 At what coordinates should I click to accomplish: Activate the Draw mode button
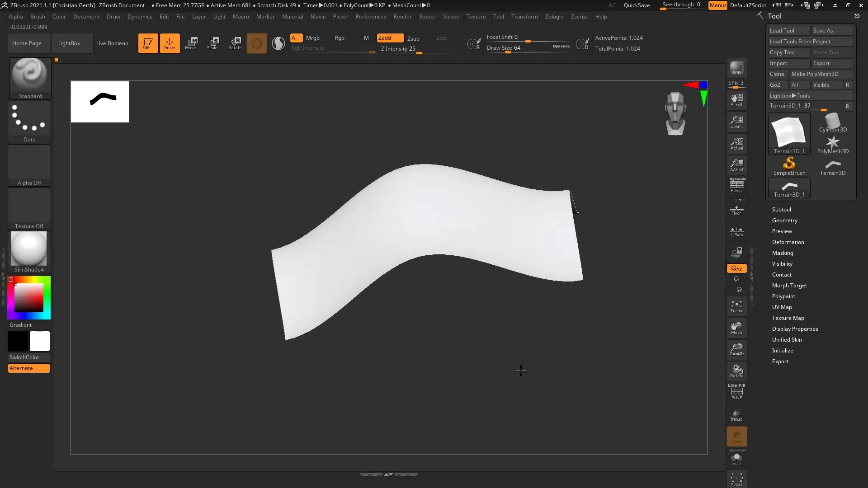170,43
